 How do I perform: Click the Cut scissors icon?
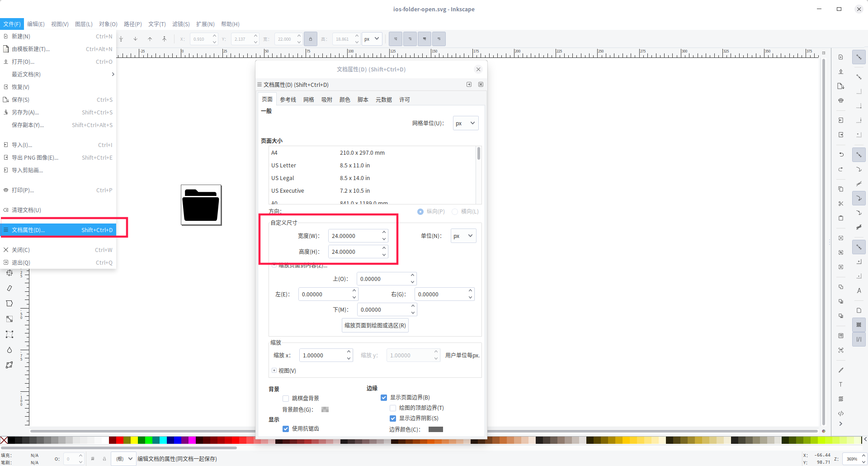point(841,204)
